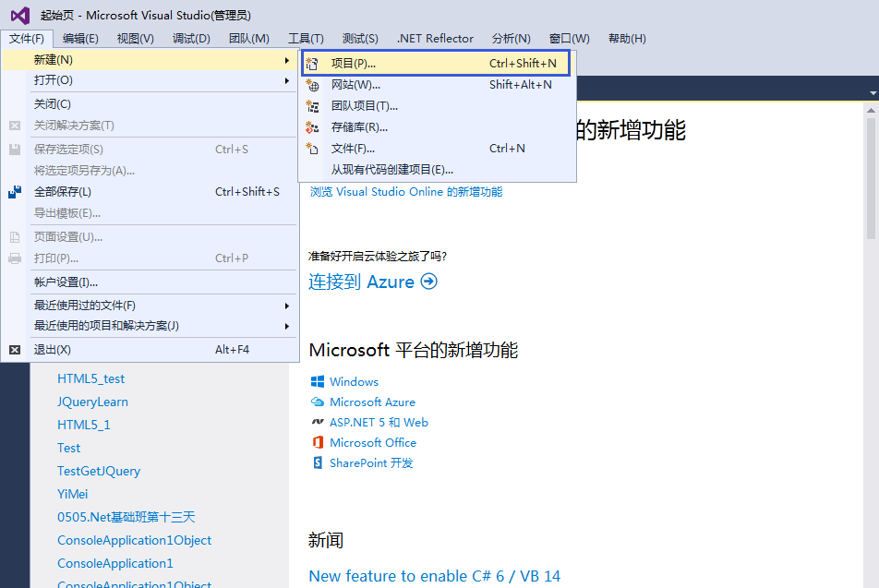Open the 帮助(H) menu
This screenshot has width=879, height=588.
coord(627,39)
